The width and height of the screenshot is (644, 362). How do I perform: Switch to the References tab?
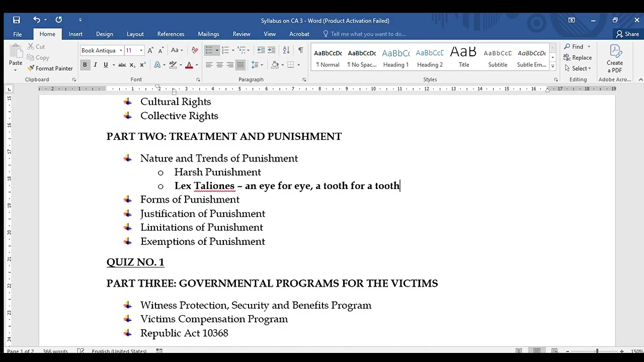[x=171, y=34]
